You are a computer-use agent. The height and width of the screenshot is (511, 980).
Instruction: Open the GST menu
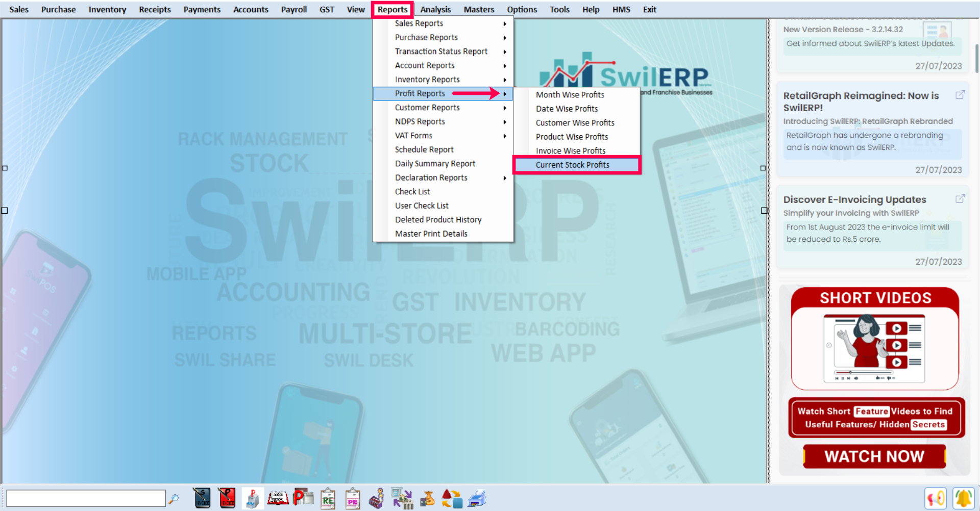click(x=327, y=10)
